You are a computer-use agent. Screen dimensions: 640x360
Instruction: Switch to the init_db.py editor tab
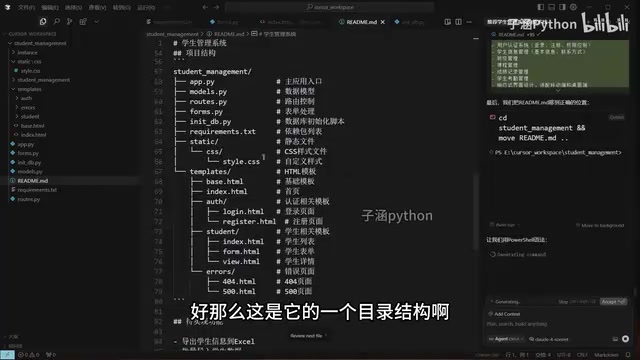(x=409, y=22)
